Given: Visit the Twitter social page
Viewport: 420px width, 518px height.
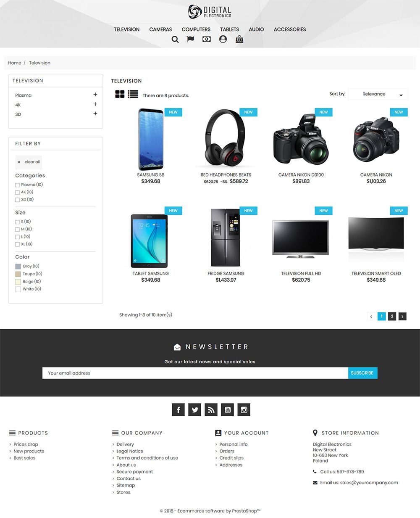Looking at the screenshot, I should pos(194,410).
